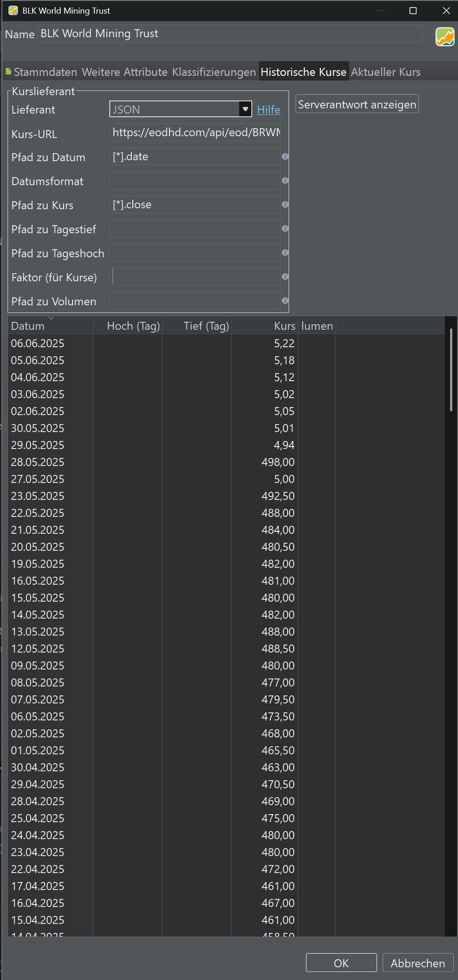The height and width of the screenshot is (980, 458).
Task: Select the row dated 28.04.2025
Action: [226, 801]
